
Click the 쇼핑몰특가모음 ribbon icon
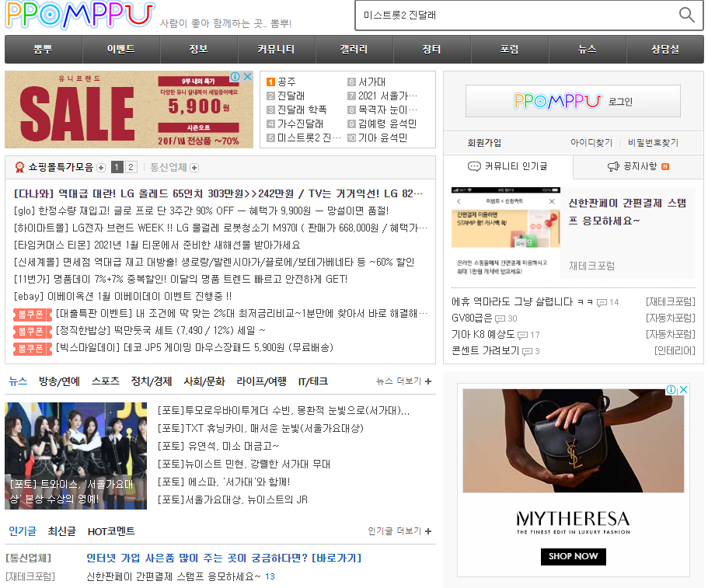coord(19,168)
